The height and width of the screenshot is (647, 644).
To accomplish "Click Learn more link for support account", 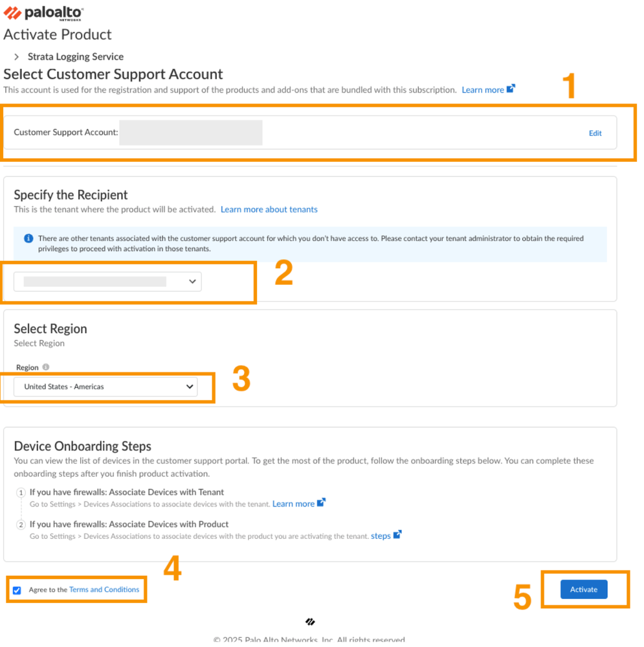I will 482,90.
